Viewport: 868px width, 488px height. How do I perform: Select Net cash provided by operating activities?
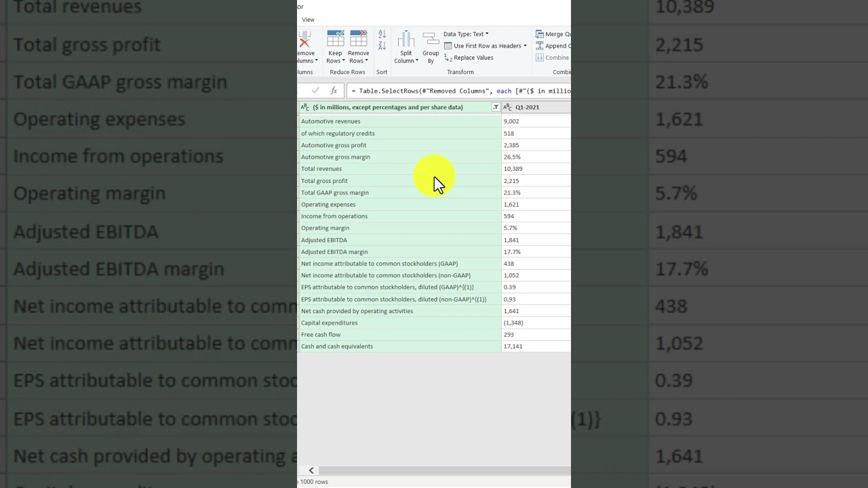point(400,311)
